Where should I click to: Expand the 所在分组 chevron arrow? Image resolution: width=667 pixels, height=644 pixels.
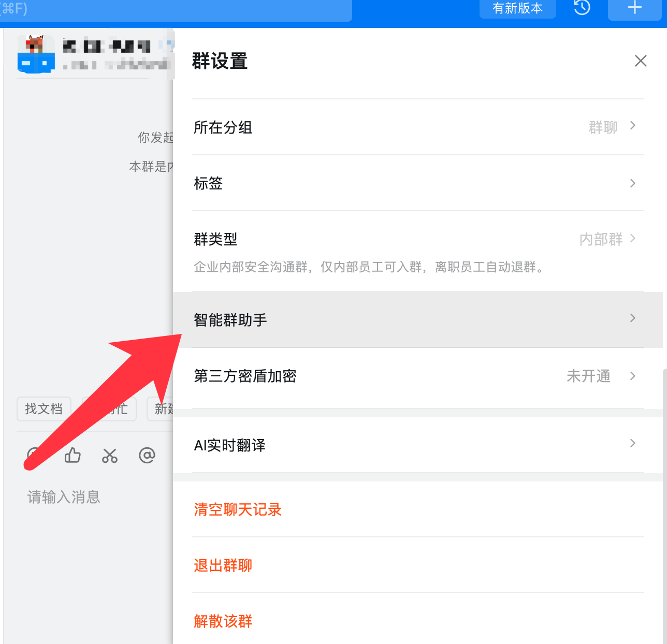(x=633, y=126)
